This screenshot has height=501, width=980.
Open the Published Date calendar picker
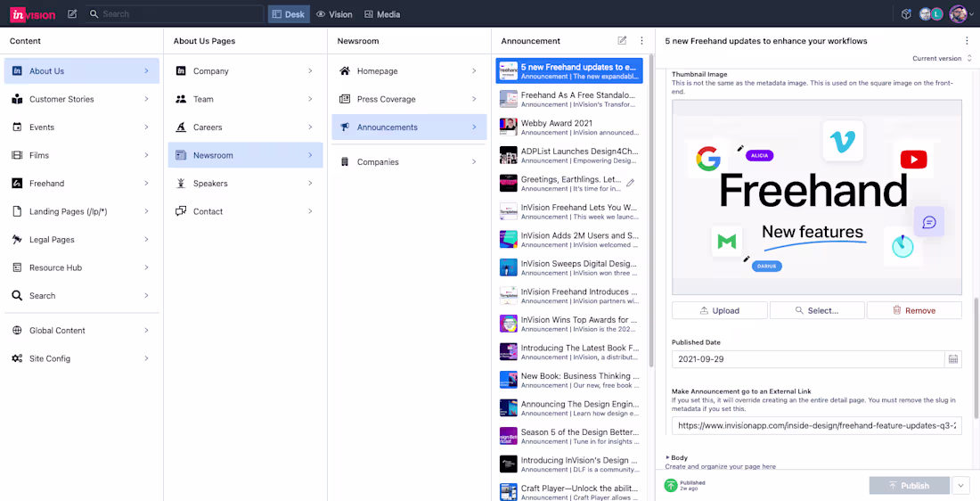coord(953,359)
